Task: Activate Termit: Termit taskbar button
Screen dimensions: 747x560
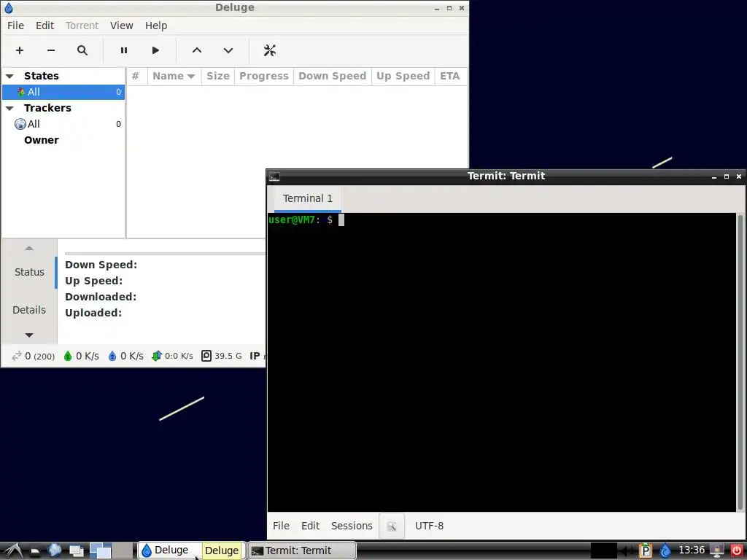Action: [x=302, y=551]
